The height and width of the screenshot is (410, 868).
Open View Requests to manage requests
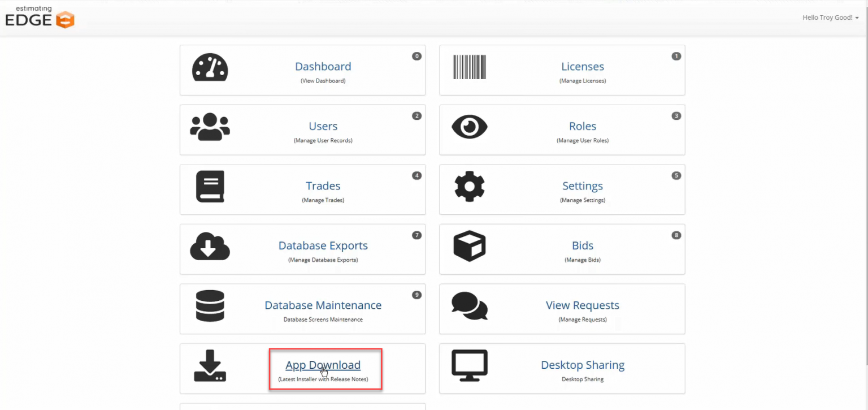(582, 305)
